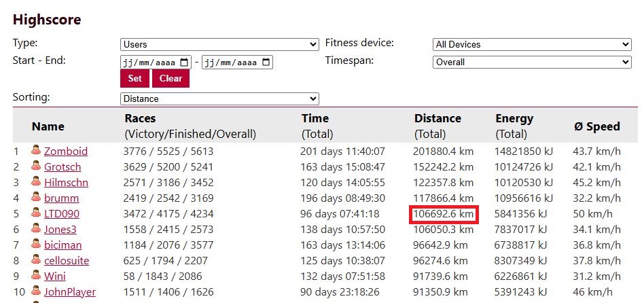This screenshot has width=644, height=303.
Task: Change the Sorting dropdown from Distance
Action: coord(219,99)
